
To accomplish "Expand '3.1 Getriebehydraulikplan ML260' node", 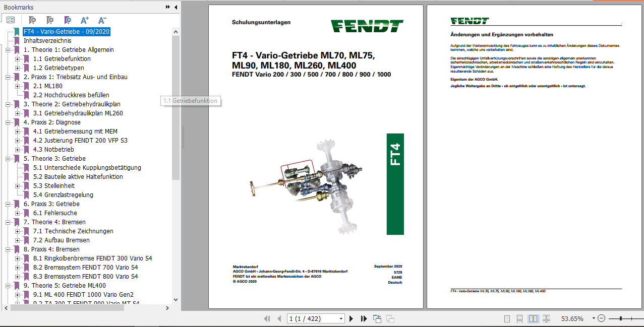I will point(17,113).
